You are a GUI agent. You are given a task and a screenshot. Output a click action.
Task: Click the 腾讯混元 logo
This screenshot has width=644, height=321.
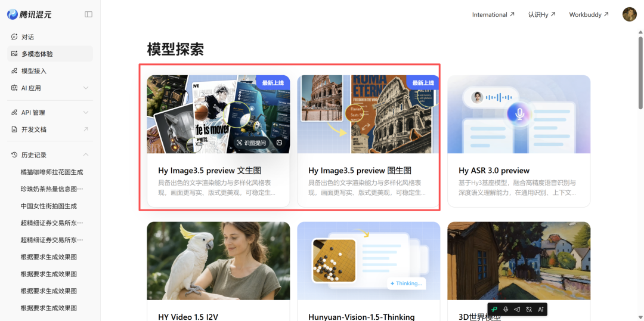pyautogui.click(x=29, y=14)
